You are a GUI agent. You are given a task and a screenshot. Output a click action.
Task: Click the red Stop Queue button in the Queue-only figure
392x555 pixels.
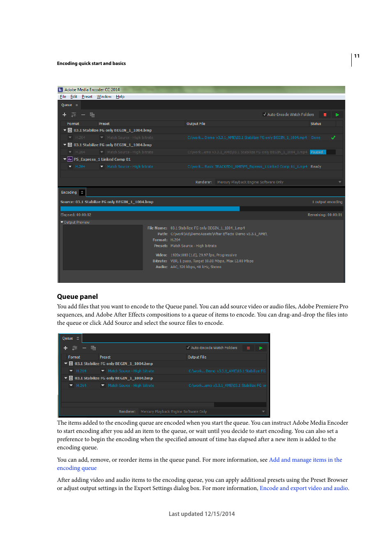click(248, 348)
